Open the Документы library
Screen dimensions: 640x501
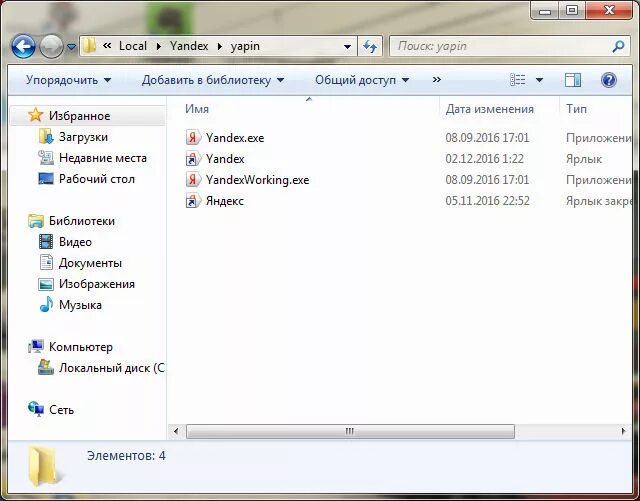90,263
